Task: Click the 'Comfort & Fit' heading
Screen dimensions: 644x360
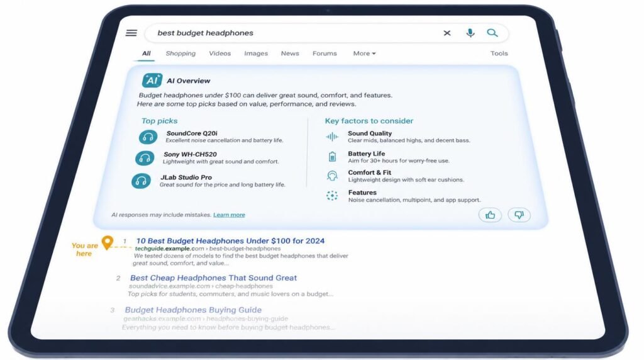Action: (370, 172)
